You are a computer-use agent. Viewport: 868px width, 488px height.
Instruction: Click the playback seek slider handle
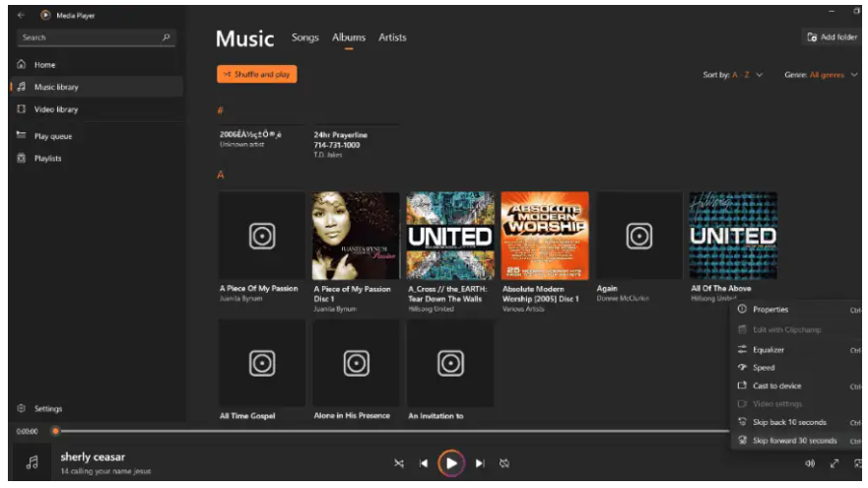click(x=55, y=431)
